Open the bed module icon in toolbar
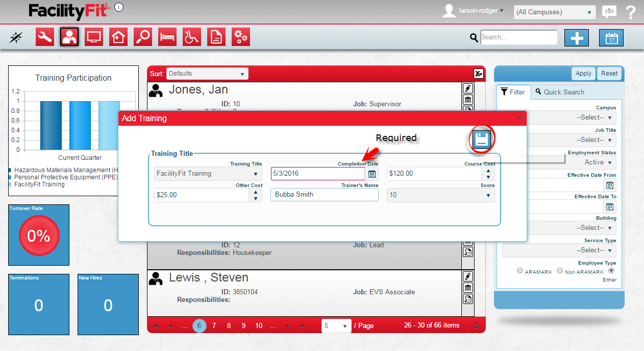644x351 pixels. coord(167,37)
